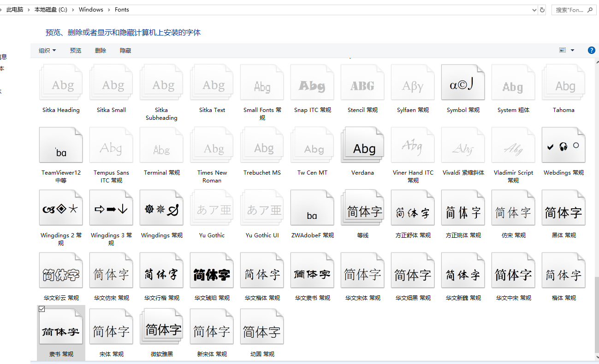Select the Tahoma font icon
Screen dimensions: 599x364
click(x=563, y=82)
